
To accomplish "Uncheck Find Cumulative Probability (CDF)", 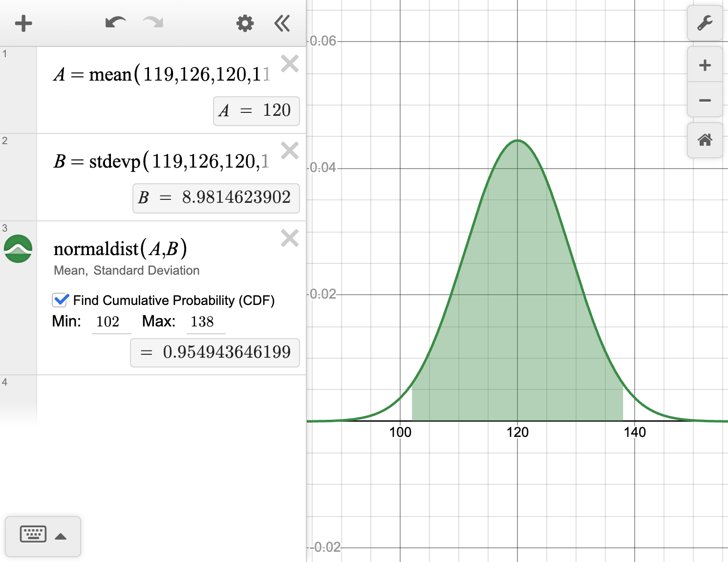I will pyautogui.click(x=61, y=300).
